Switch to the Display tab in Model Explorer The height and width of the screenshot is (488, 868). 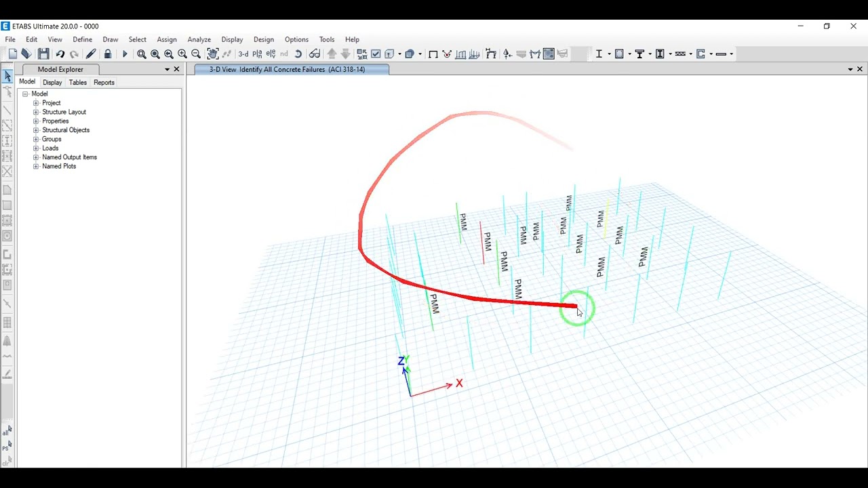(52, 83)
